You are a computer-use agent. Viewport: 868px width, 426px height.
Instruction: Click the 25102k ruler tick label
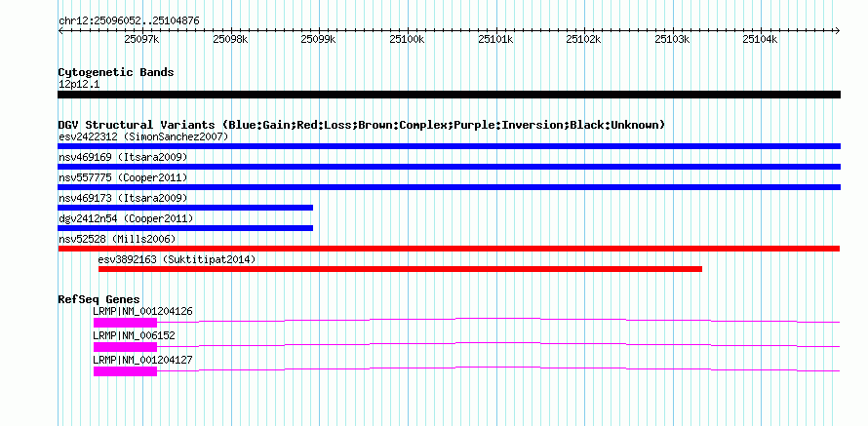coord(583,39)
